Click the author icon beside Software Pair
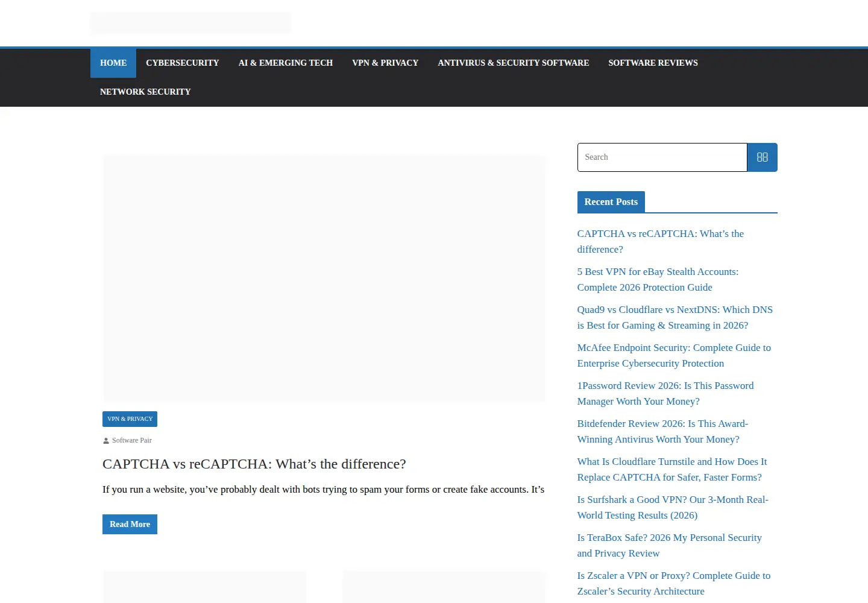The height and width of the screenshot is (603, 868). (106, 441)
